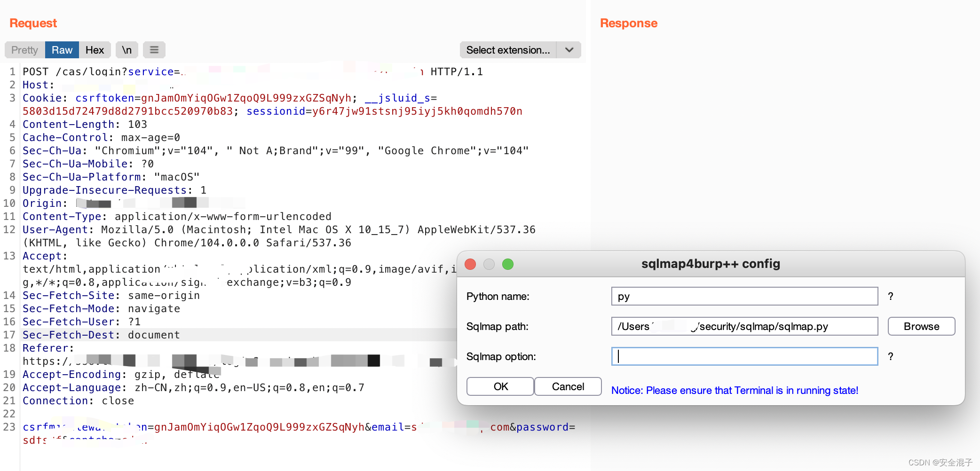Select the Raw view tab

pos(62,50)
